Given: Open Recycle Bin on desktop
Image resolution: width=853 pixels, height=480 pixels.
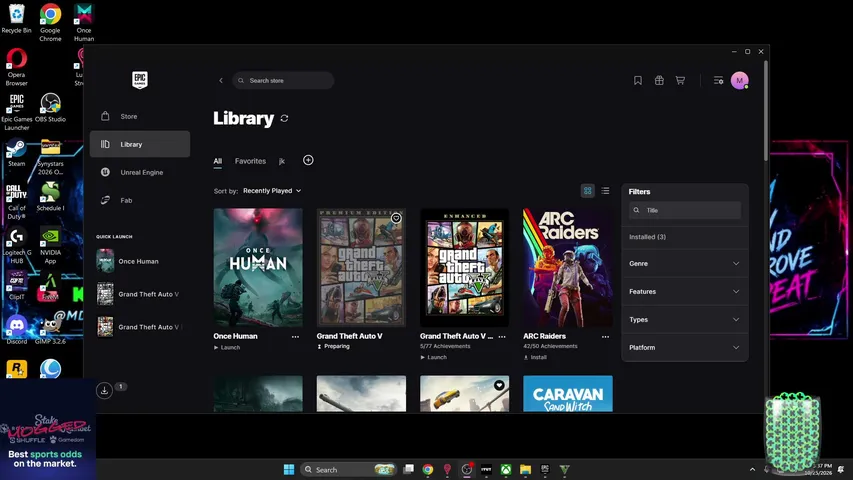Looking at the screenshot, I should click(x=16, y=19).
